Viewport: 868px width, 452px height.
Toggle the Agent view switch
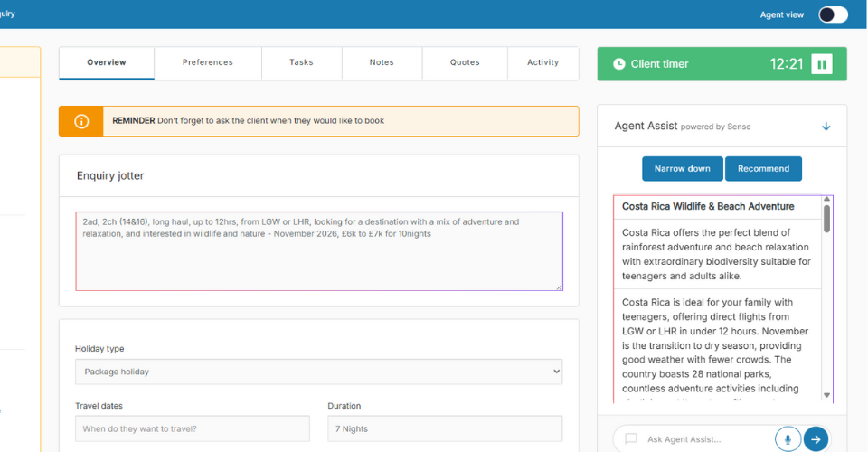(x=833, y=14)
